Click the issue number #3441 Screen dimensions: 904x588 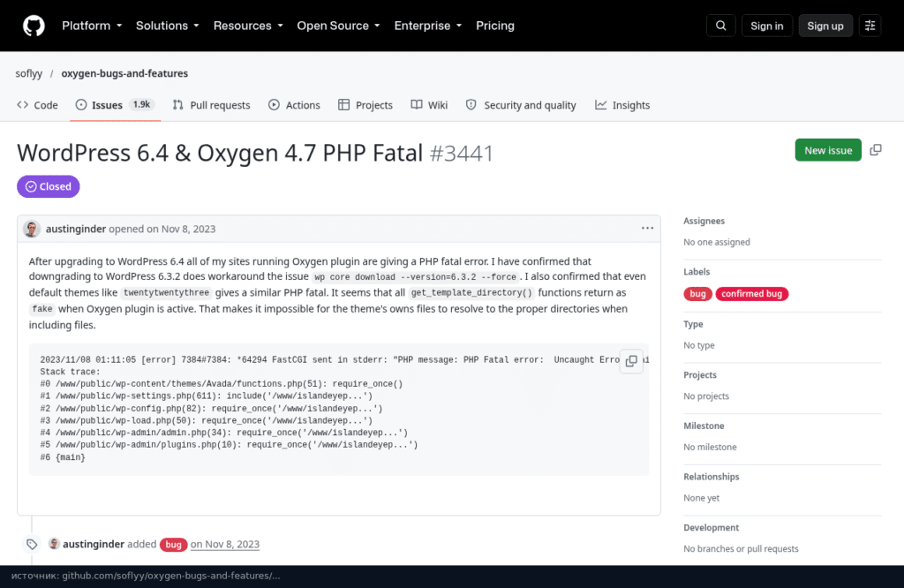[462, 154]
